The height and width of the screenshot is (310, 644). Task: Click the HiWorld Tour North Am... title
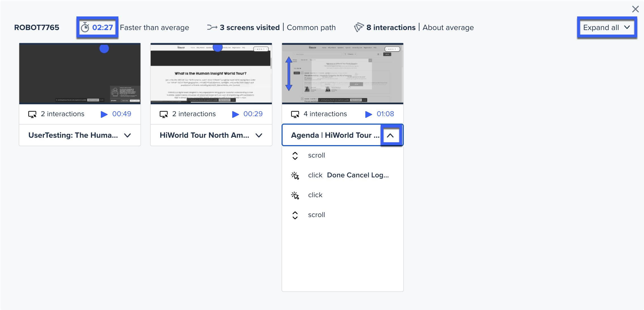[x=204, y=135]
